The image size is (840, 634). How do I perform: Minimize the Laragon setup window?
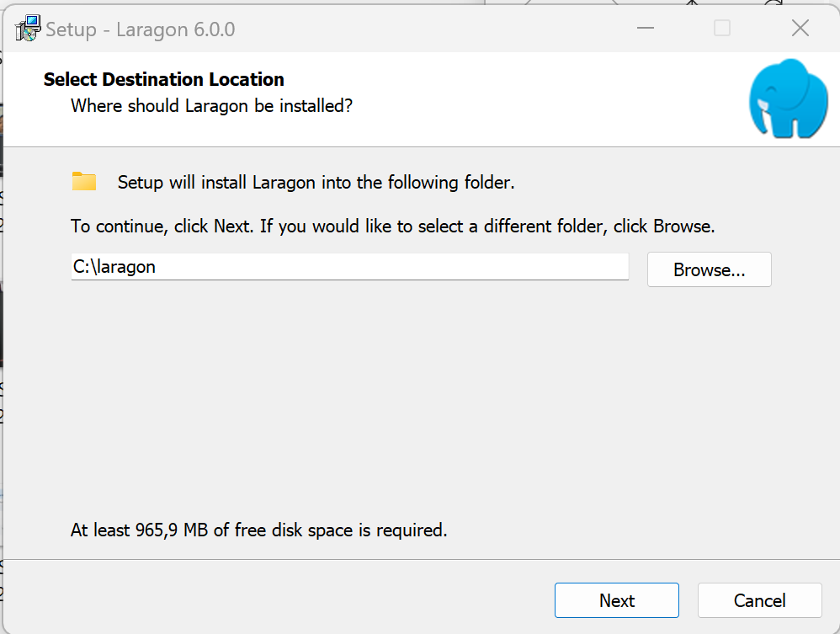pyautogui.click(x=646, y=28)
